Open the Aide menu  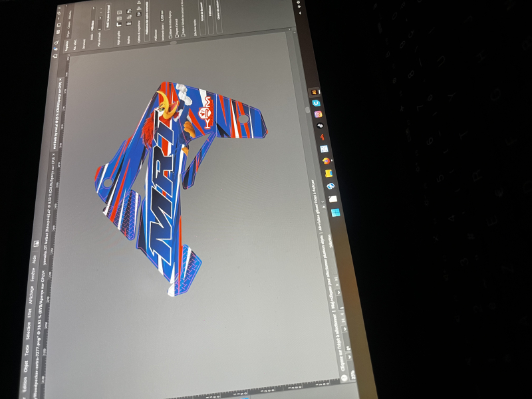point(35,259)
